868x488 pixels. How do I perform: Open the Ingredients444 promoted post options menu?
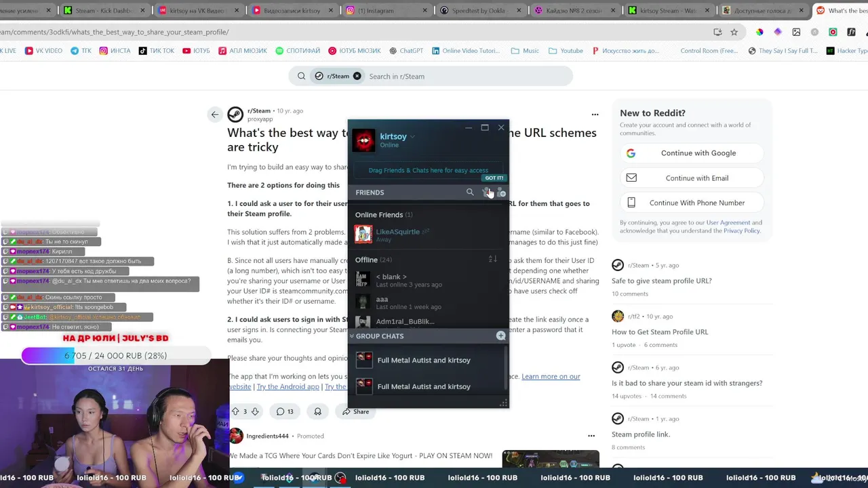pos(591,436)
